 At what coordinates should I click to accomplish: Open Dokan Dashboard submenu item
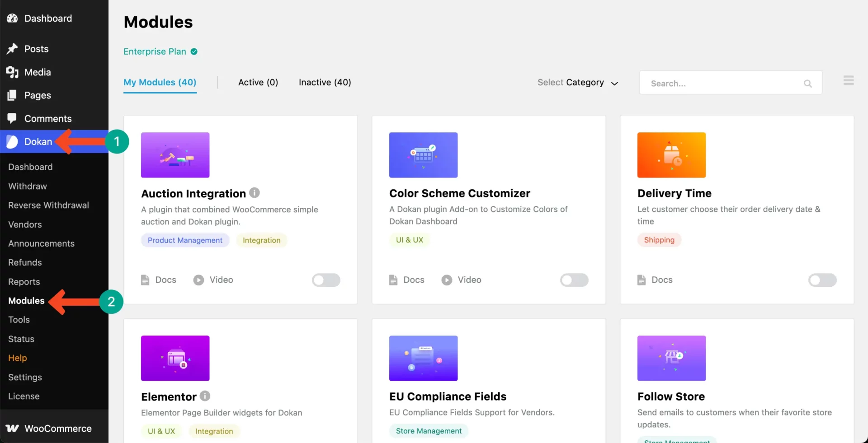pos(30,167)
